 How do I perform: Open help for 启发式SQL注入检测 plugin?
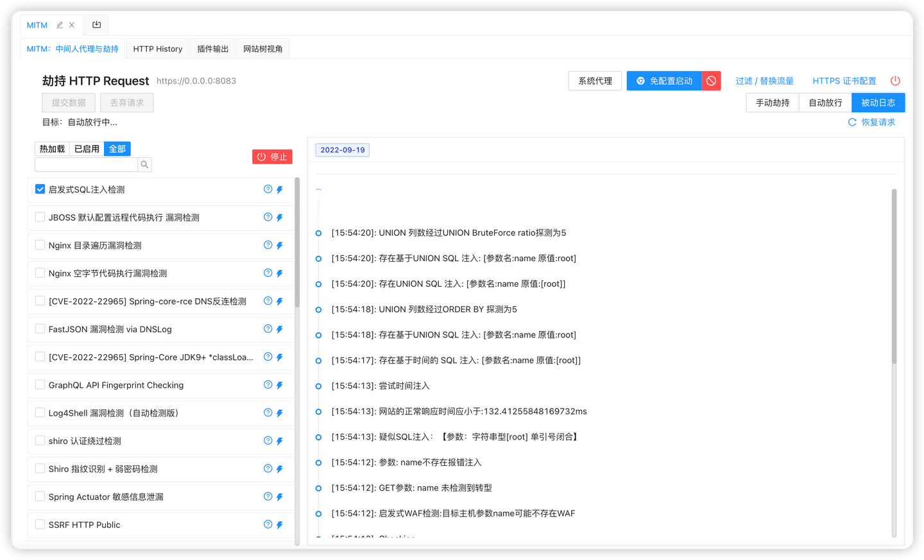268,189
